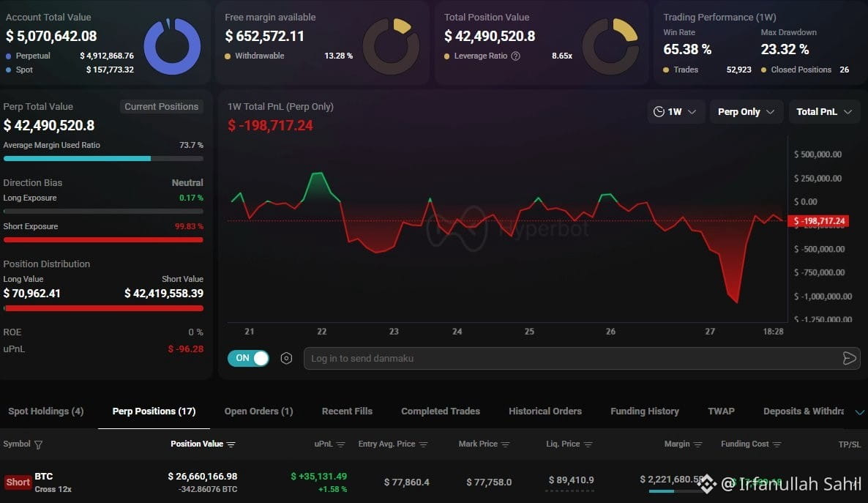Click the Symbol column filter icon

pyautogui.click(x=38, y=444)
